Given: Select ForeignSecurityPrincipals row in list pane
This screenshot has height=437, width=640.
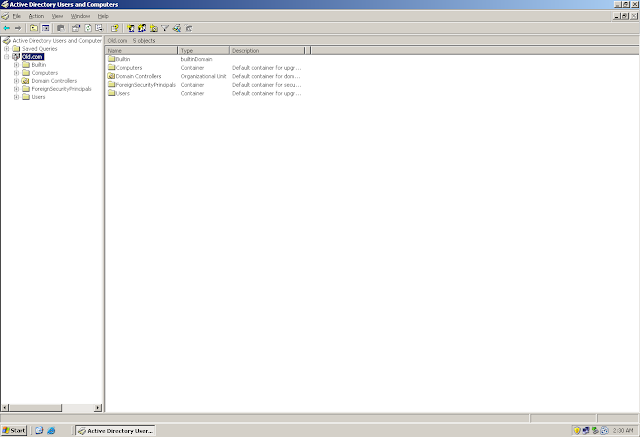Looking at the screenshot, I should coord(142,85).
